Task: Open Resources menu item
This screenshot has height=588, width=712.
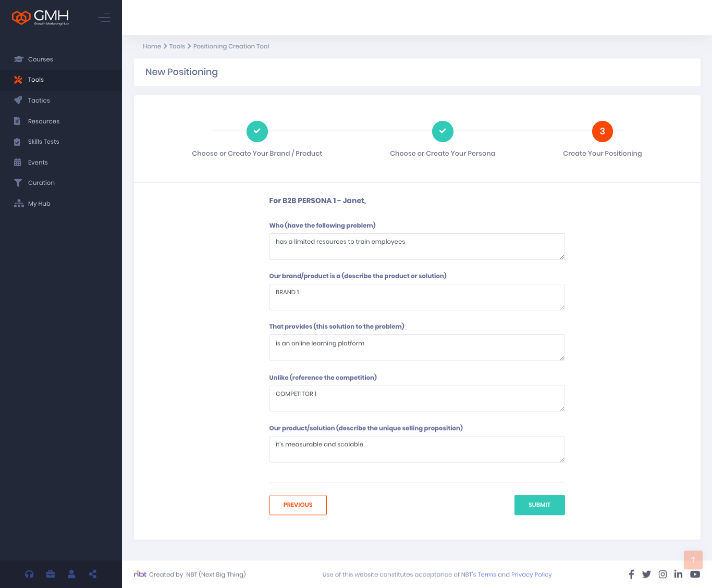Action: (61, 121)
